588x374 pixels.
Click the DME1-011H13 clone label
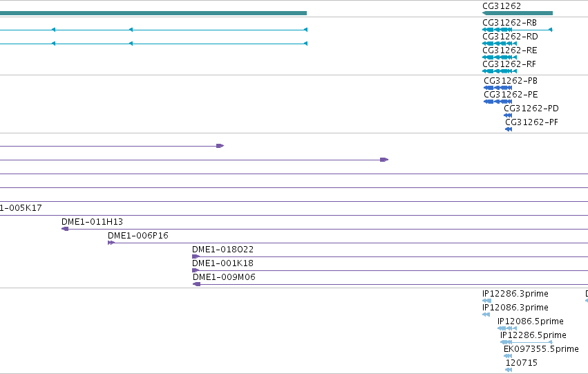[93, 222]
